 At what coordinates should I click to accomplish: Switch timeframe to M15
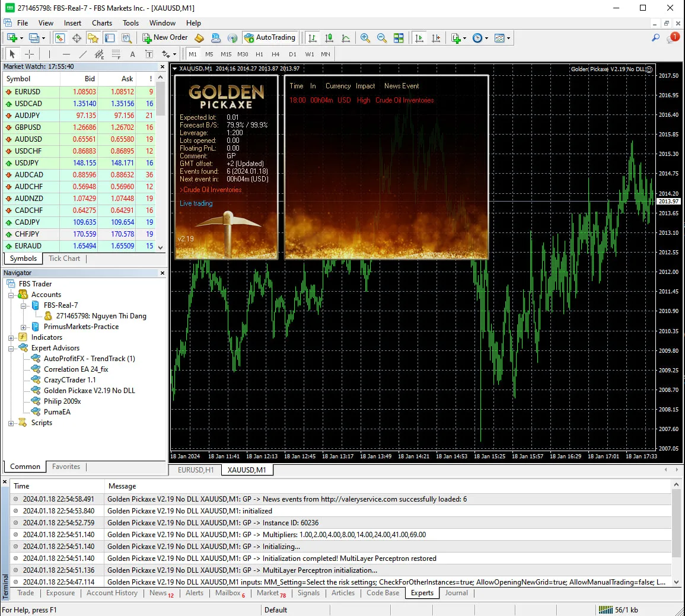coord(226,54)
